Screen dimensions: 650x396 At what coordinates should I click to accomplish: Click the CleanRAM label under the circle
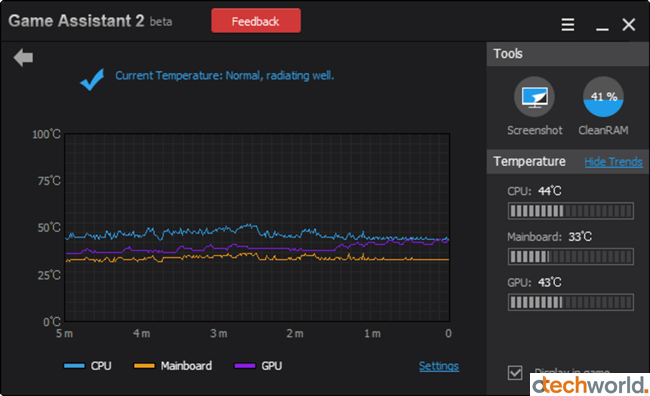tap(603, 130)
